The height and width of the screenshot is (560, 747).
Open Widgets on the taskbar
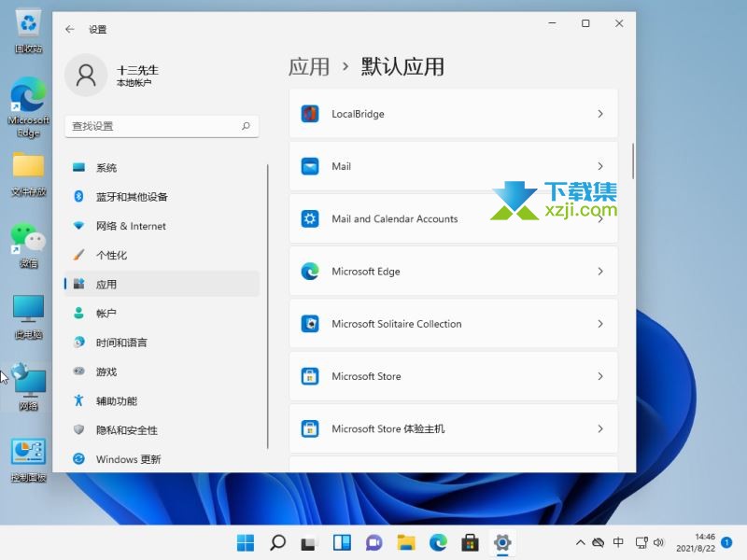(x=342, y=542)
